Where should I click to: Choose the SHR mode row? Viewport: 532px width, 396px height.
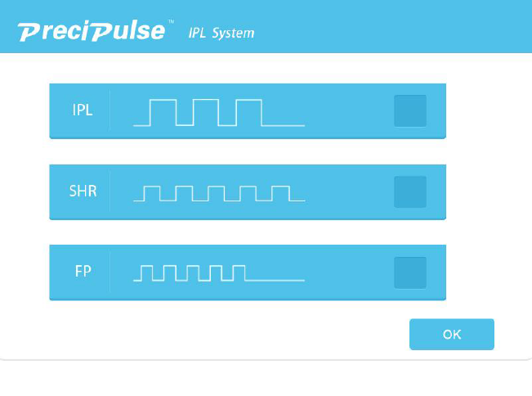[248, 192]
